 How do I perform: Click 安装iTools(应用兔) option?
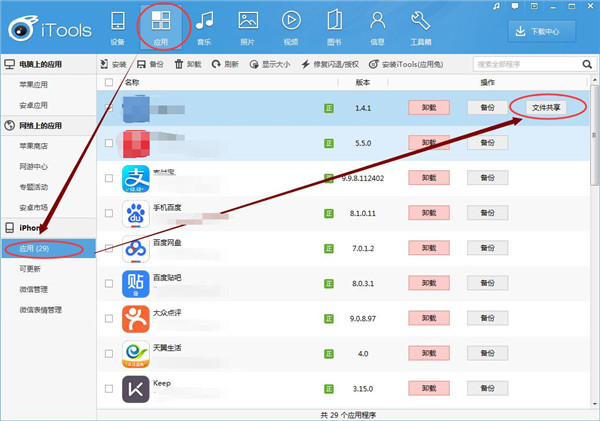click(406, 64)
